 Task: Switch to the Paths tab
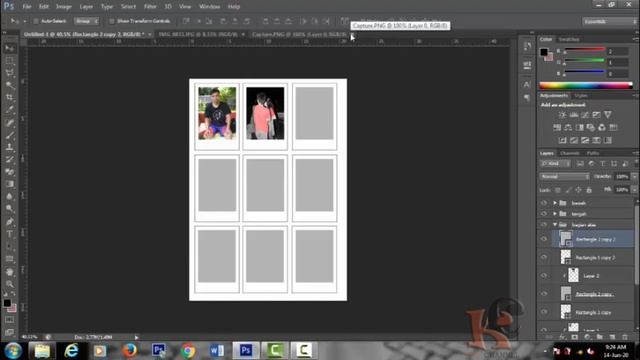coord(593,153)
